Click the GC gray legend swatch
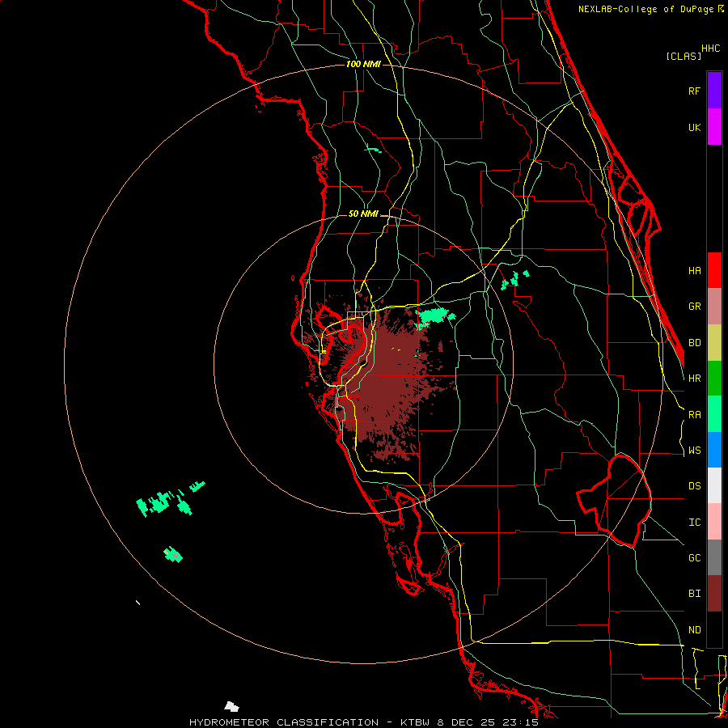 pos(714,557)
